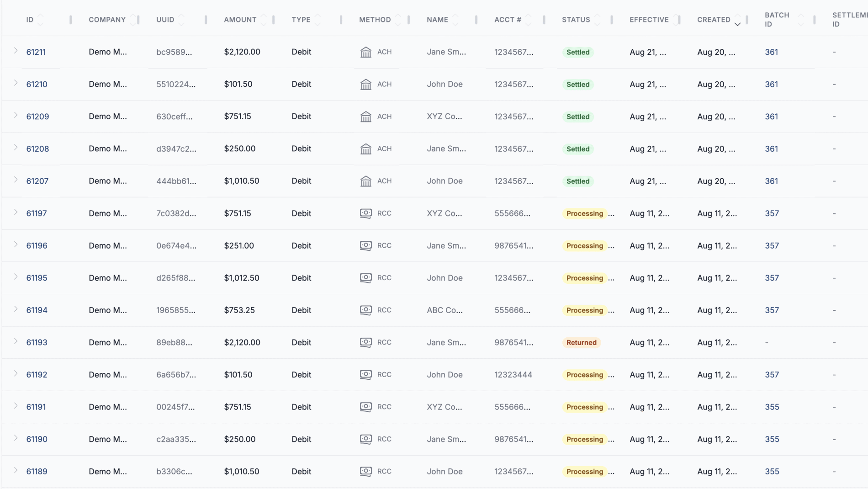Click the RCC icon on row 61189
The height and width of the screenshot is (489, 868).
click(x=365, y=471)
